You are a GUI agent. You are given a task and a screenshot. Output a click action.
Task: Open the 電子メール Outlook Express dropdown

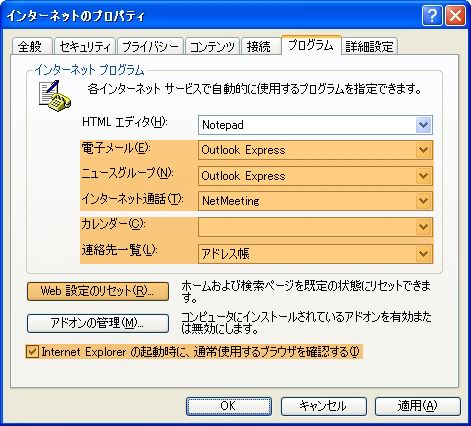315,150
